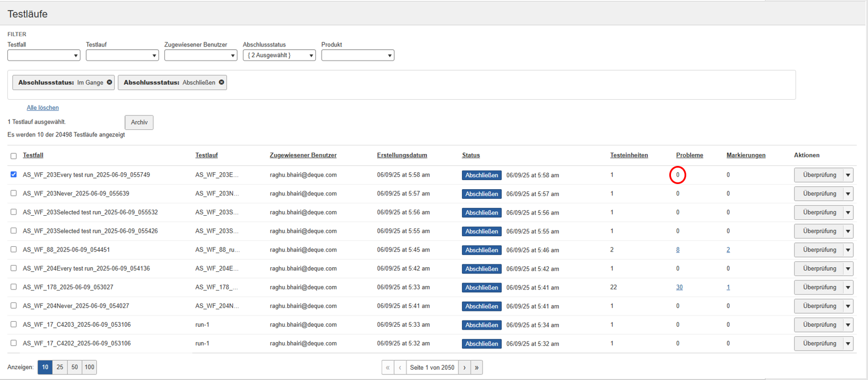Image resolution: width=868 pixels, height=380 pixels.
Task: Sort by Probleme column header
Action: [x=689, y=155]
